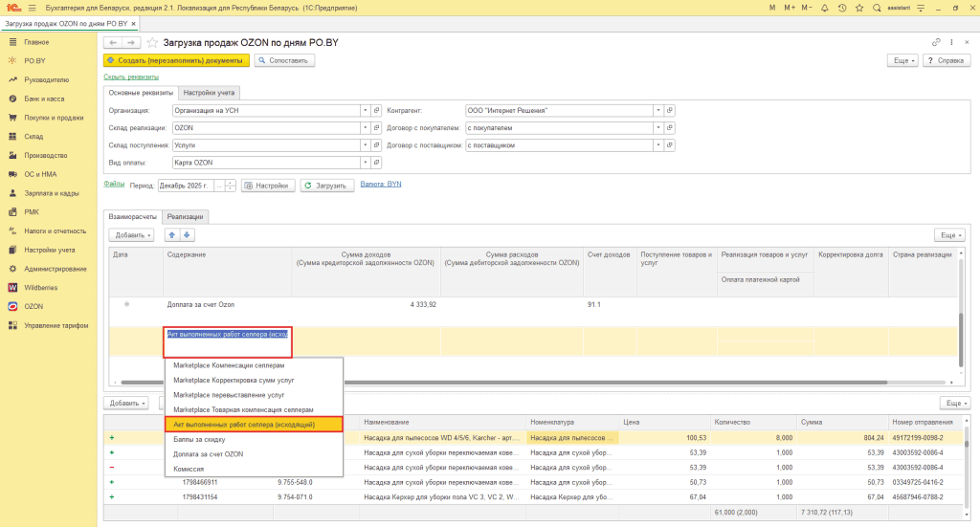Switch to the Взаиморасчеты tab
Viewport: 980px width, 527px height.
(x=132, y=217)
